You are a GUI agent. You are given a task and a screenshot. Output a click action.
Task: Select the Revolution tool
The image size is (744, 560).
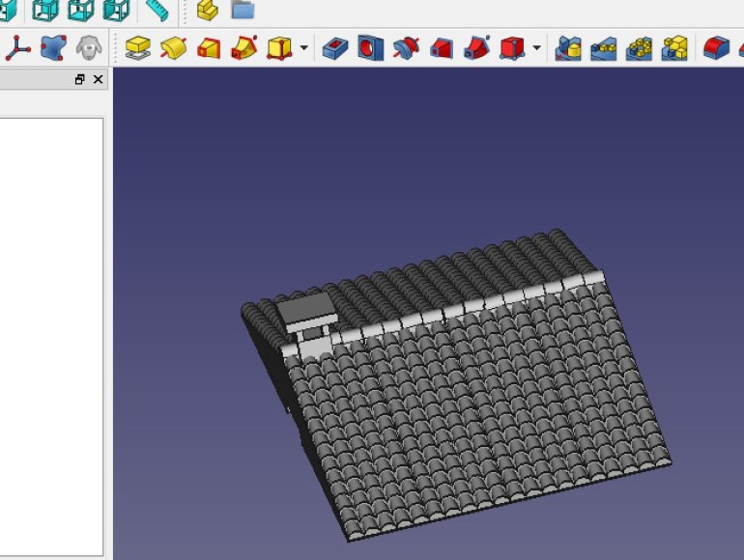tap(174, 47)
